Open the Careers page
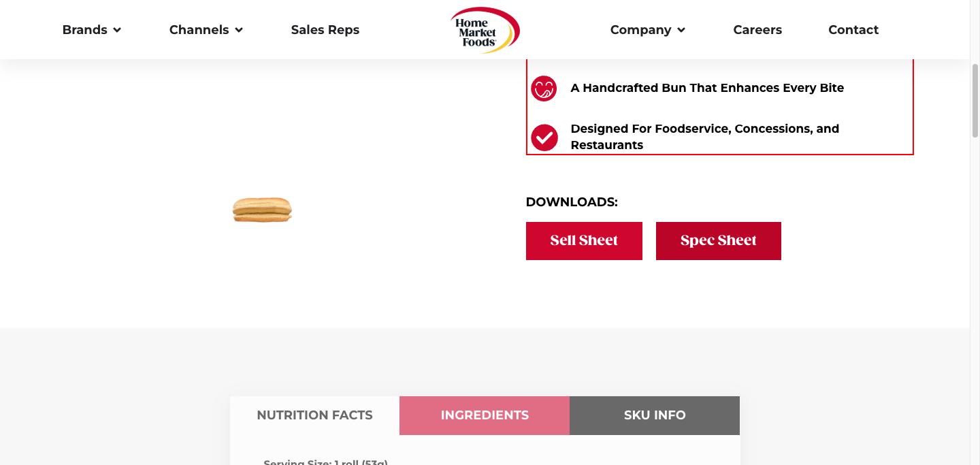This screenshot has height=465, width=980. (x=757, y=30)
